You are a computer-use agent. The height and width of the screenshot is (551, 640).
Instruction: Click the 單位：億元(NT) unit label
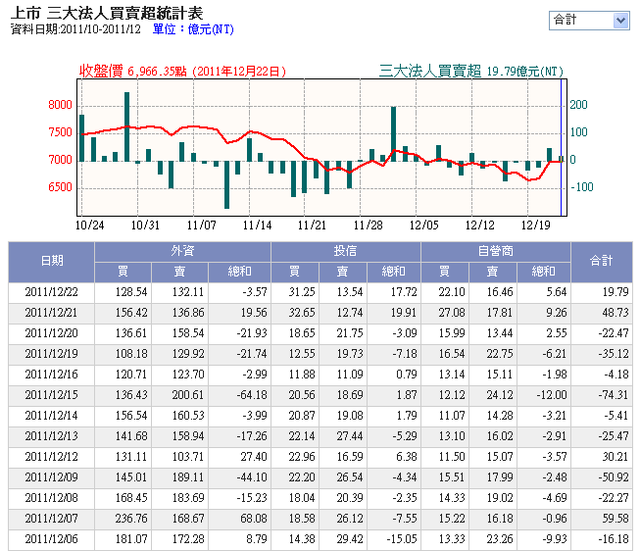tap(193, 29)
